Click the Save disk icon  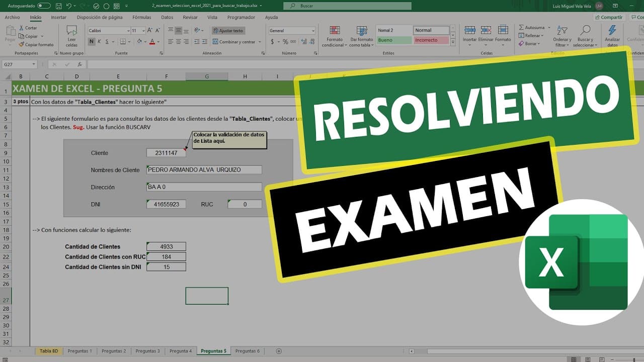coord(58,6)
